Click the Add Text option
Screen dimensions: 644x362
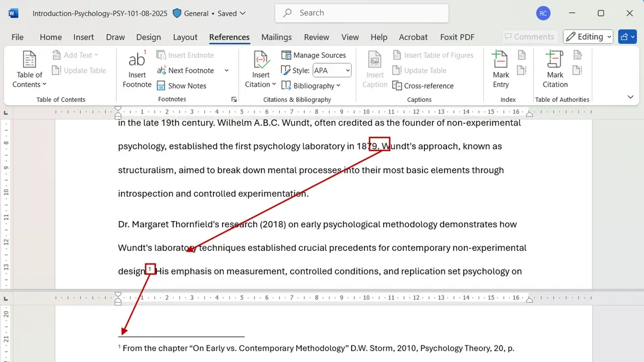pyautogui.click(x=76, y=55)
